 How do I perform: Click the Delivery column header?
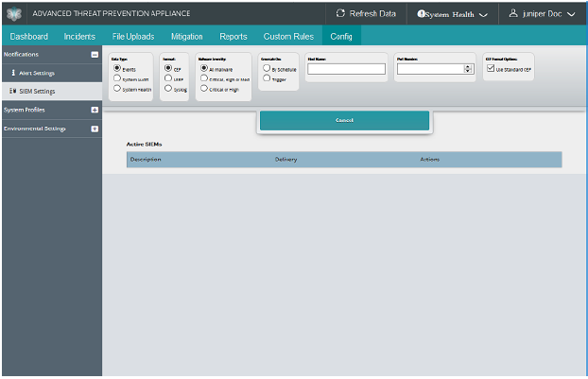(x=285, y=160)
